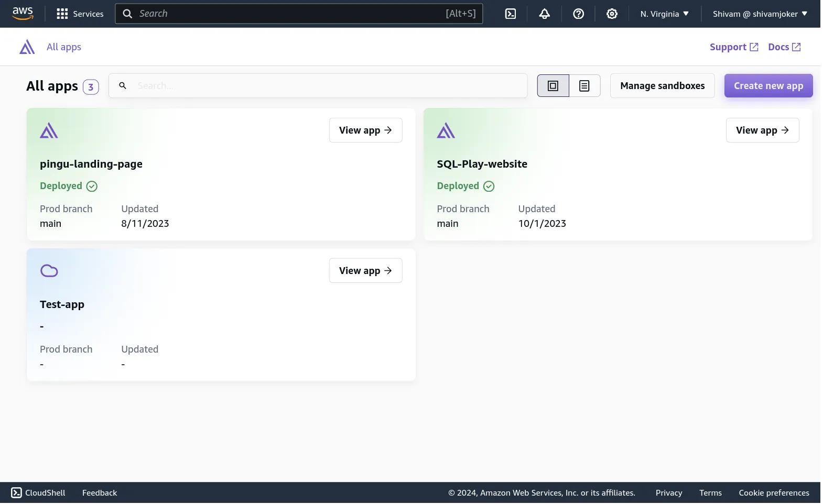
Task: Click the magnifier icon in apps search
Action: [123, 85]
